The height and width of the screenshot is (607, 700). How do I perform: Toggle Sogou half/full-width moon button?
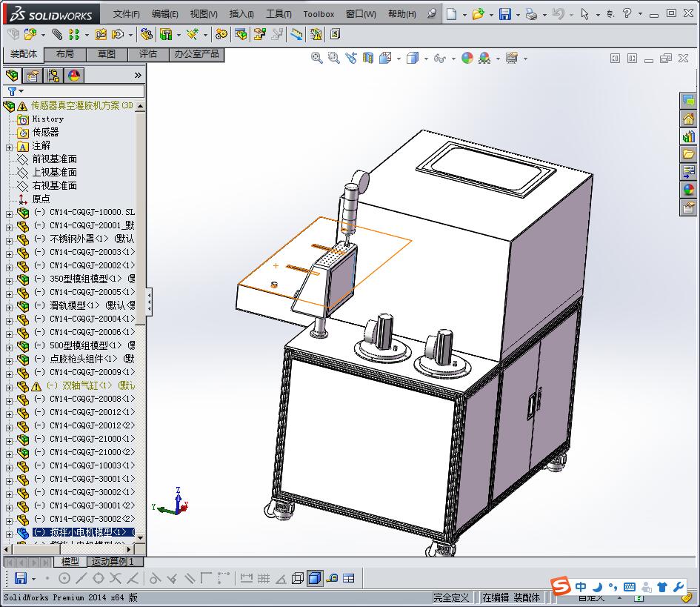point(597,587)
